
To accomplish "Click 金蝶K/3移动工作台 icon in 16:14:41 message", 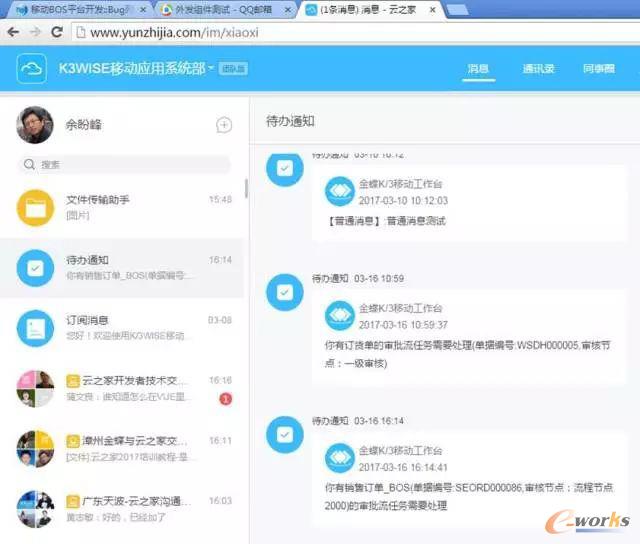I will coord(340,458).
